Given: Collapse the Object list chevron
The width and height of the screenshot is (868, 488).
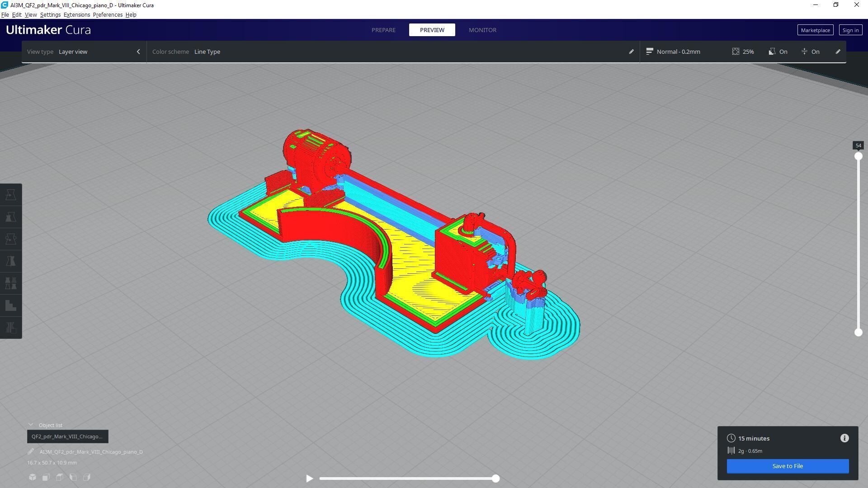Looking at the screenshot, I should pyautogui.click(x=31, y=425).
